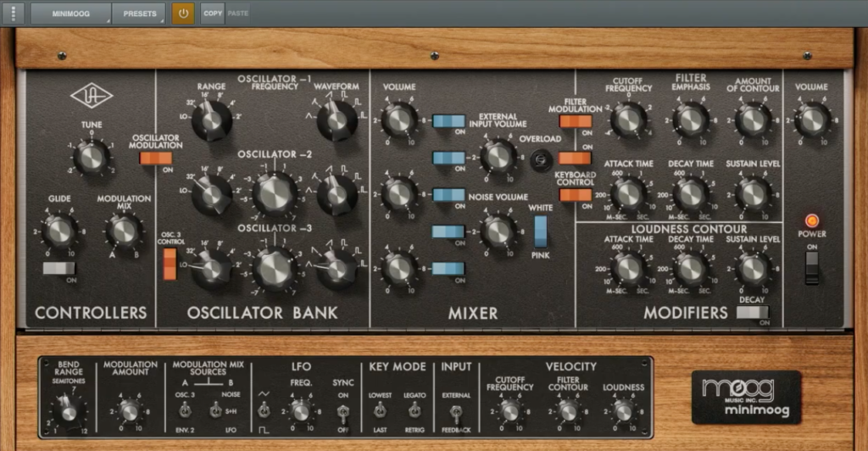This screenshot has height=451, width=868.
Task: Click the OVERLOAD indicator lamp
Action: click(542, 160)
